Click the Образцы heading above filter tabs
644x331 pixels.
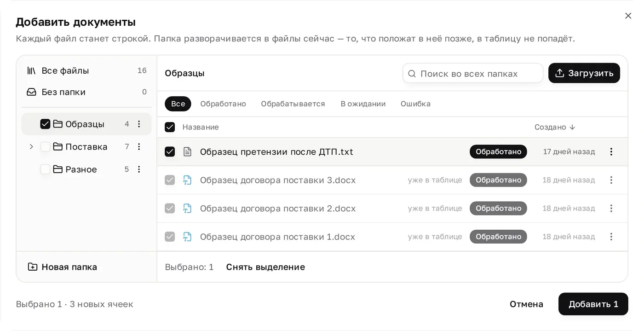pyautogui.click(x=184, y=73)
